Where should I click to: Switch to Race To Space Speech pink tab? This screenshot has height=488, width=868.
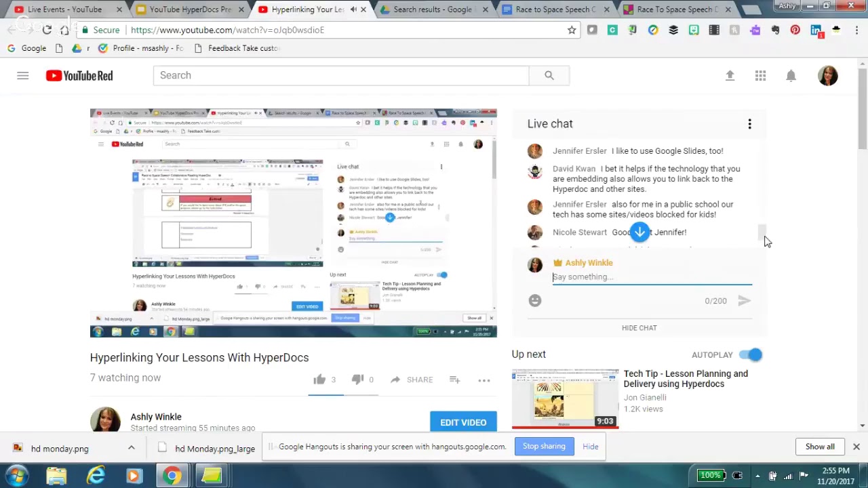point(676,9)
